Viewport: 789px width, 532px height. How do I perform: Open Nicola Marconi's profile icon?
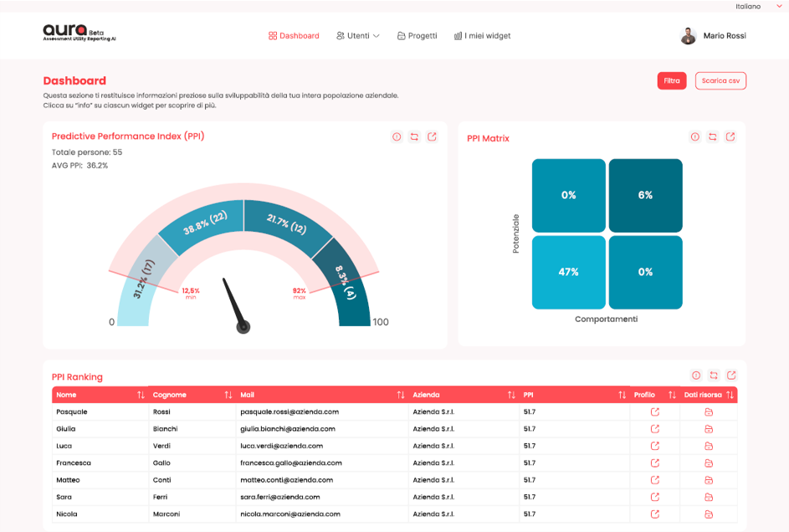tap(654, 514)
